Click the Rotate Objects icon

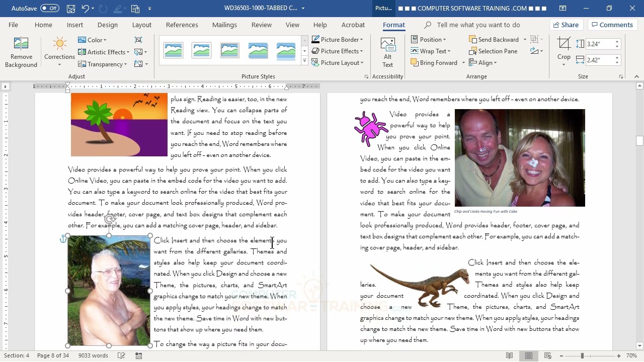click(x=534, y=51)
